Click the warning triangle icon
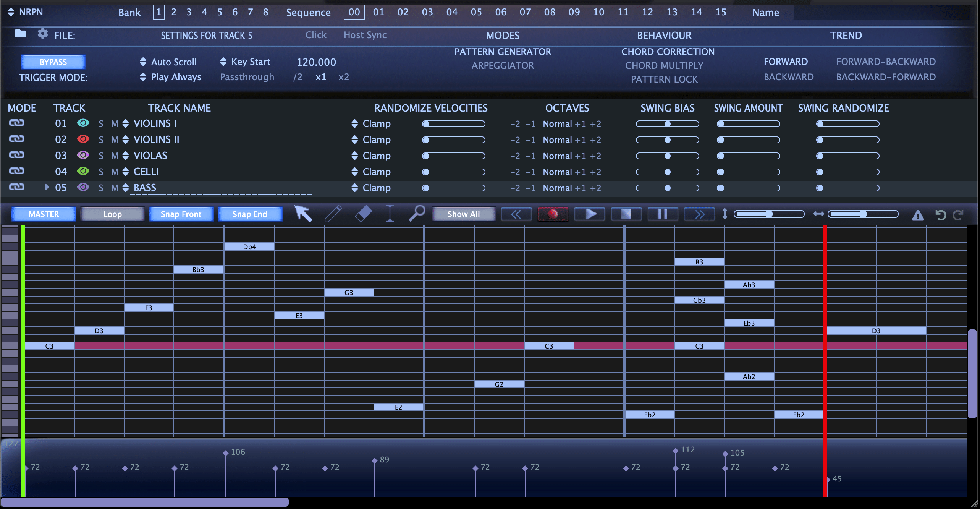 (x=918, y=215)
